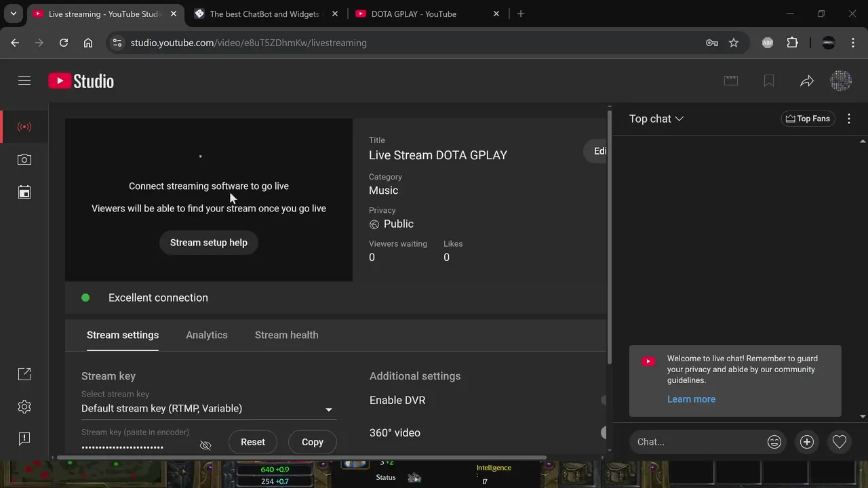Click the share arrow icon in header
Image resolution: width=868 pixels, height=488 pixels.
tap(806, 81)
